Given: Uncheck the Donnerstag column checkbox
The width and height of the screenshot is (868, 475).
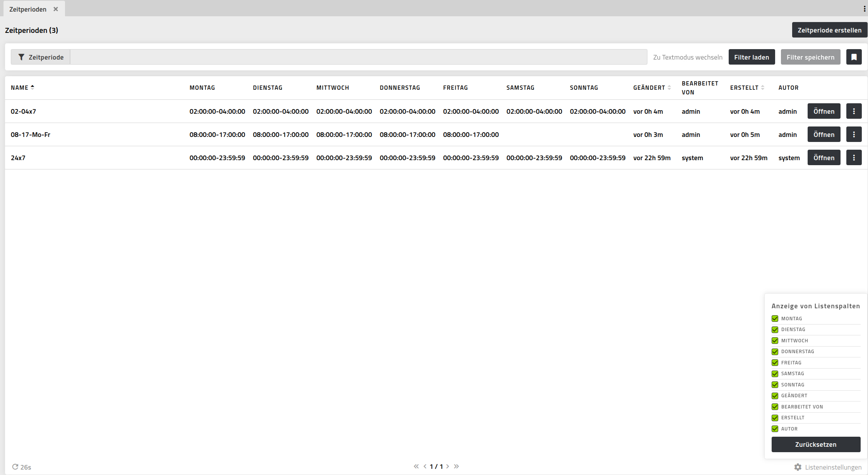Looking at the screenshot, I should [x=775, y=352].
